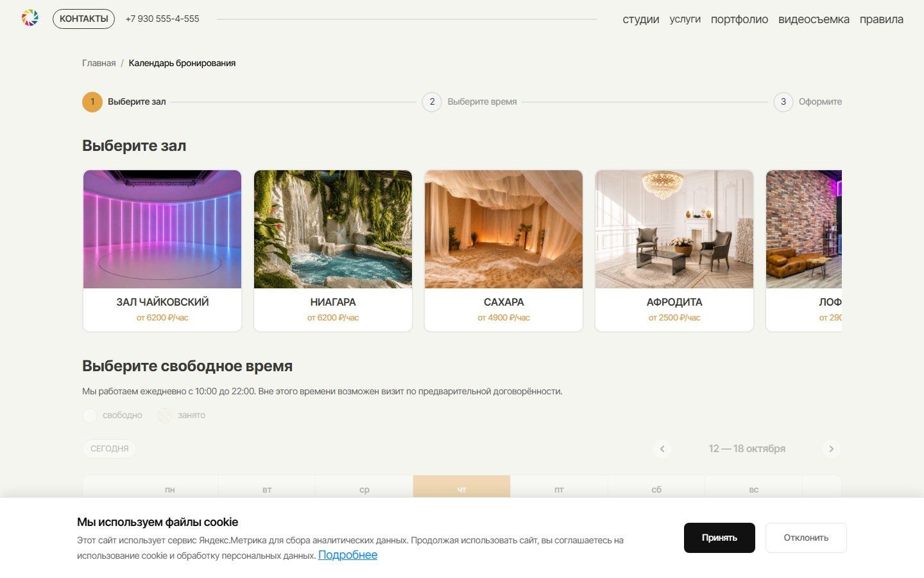Select step 2 circle in progress bar
This screenshot has height=578, width=924.
(x=432, y=101)
